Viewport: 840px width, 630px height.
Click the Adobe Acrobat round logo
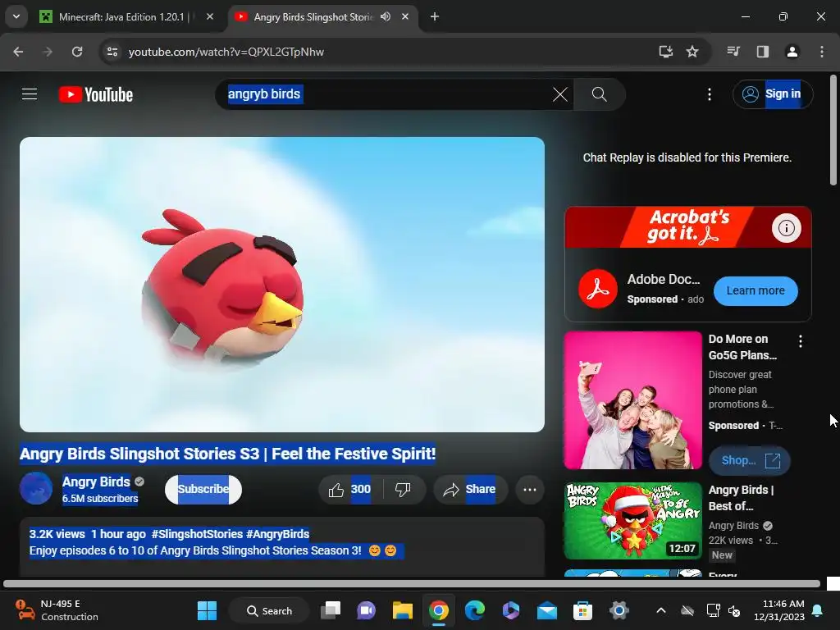tap(598, 290)
